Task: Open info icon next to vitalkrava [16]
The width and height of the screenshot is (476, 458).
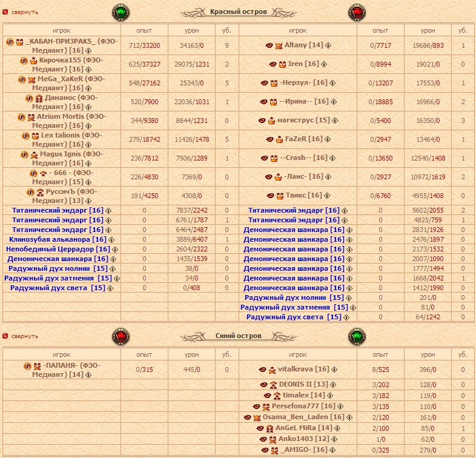Action: (x=334, y=370)
